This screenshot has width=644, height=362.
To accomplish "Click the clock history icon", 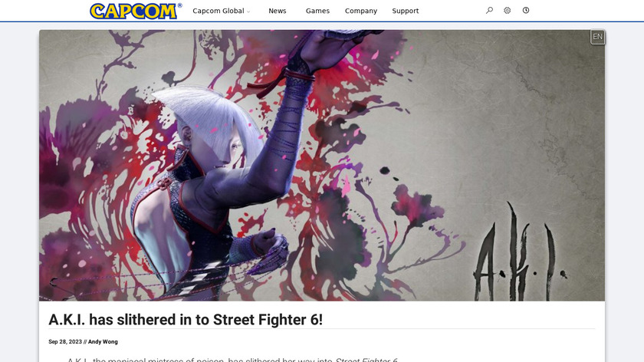I will [x=526, y=10].
